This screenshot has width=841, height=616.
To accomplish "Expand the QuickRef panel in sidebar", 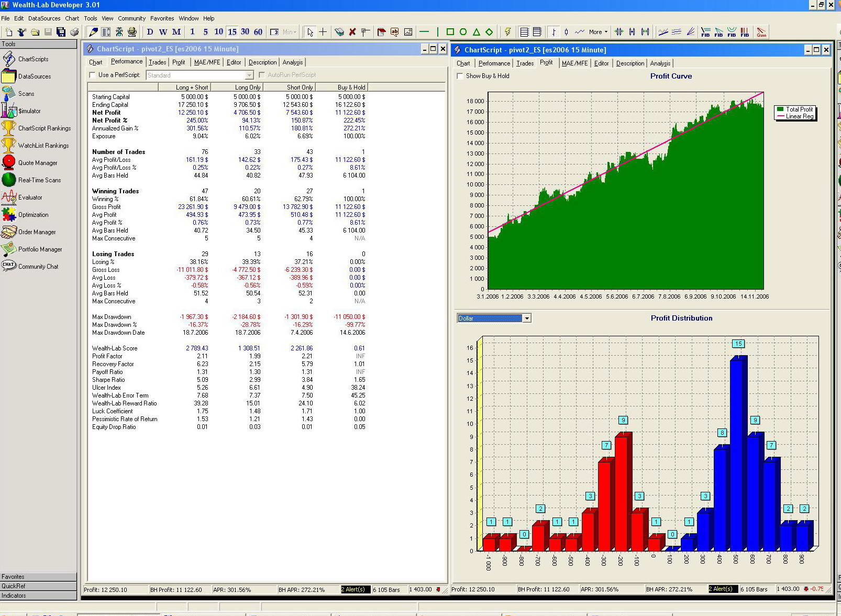I will coord(39,586).
